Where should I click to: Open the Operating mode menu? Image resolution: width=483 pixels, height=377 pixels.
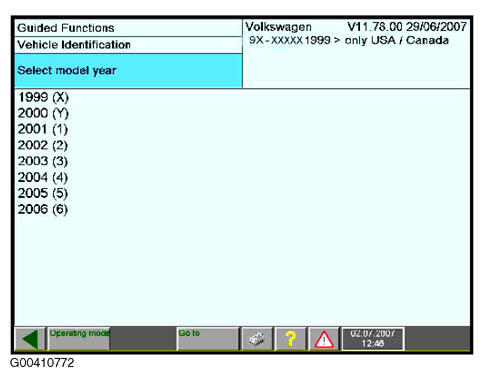click(x=79, y=339)
